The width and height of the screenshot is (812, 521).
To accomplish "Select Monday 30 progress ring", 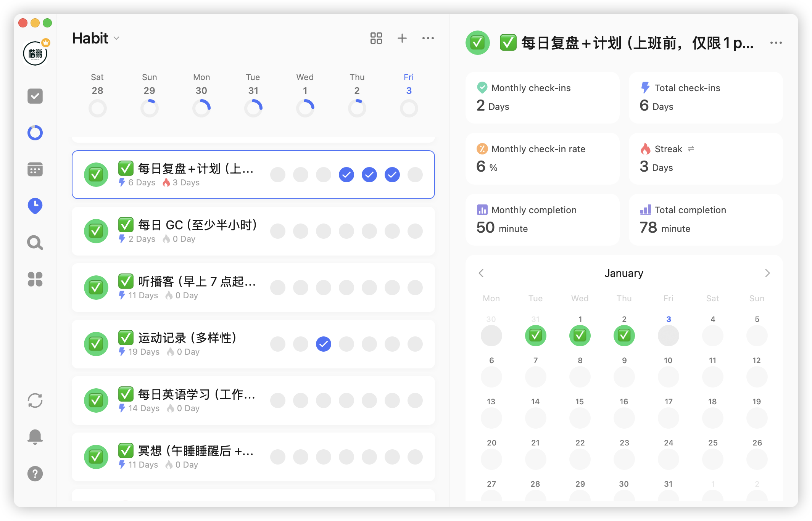I will click(201, 108).
